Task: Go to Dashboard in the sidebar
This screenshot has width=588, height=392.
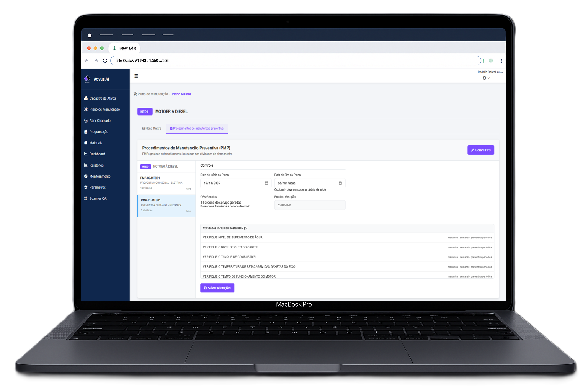Action: [x=97, y=154]
